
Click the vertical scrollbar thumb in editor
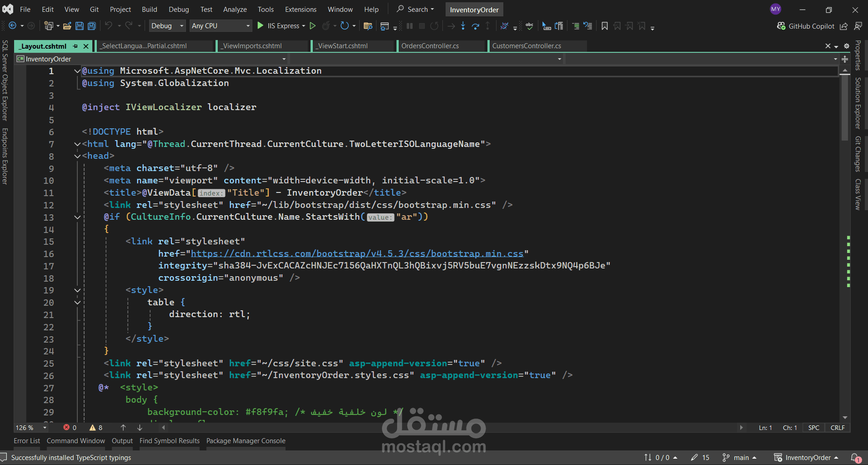pyautogui.click(x=845, y=108)
